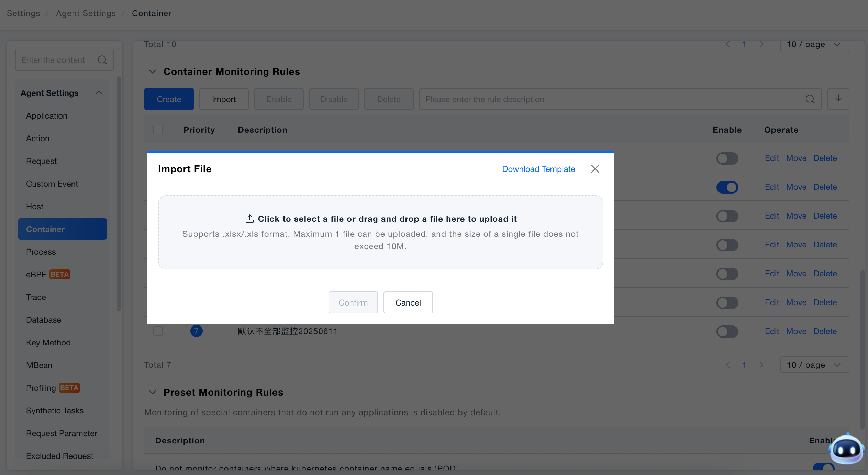
Task: Select the Container sidebar item
Action: (x=62, y=229)
